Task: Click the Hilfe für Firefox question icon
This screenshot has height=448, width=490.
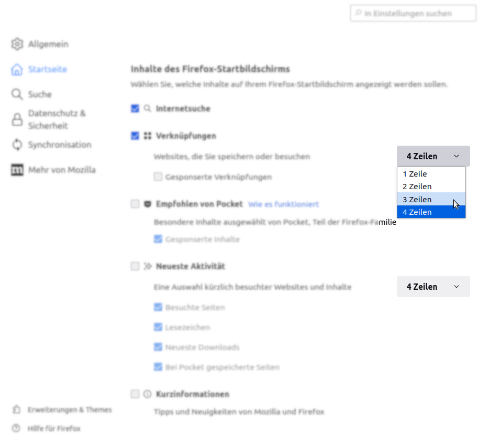Action: click(x=17, y=429)
